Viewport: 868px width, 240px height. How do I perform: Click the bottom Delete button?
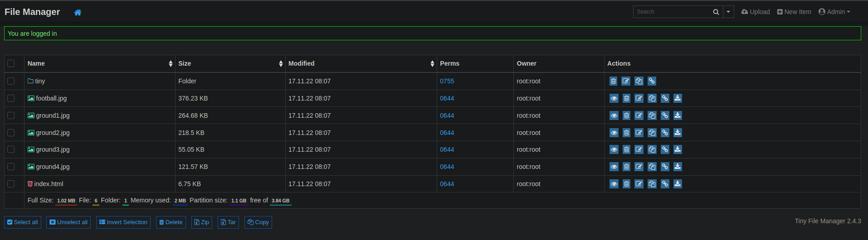(171, 222)
